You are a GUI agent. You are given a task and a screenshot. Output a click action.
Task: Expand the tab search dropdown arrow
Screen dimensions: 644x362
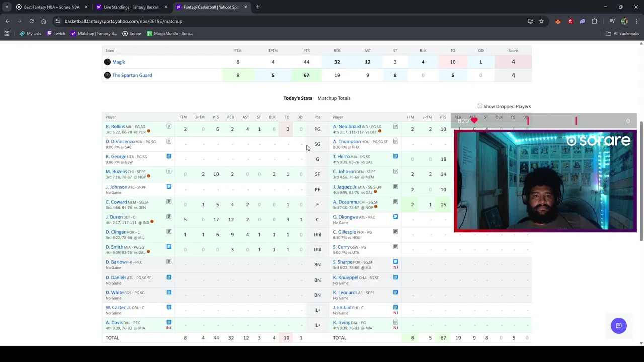7,7
